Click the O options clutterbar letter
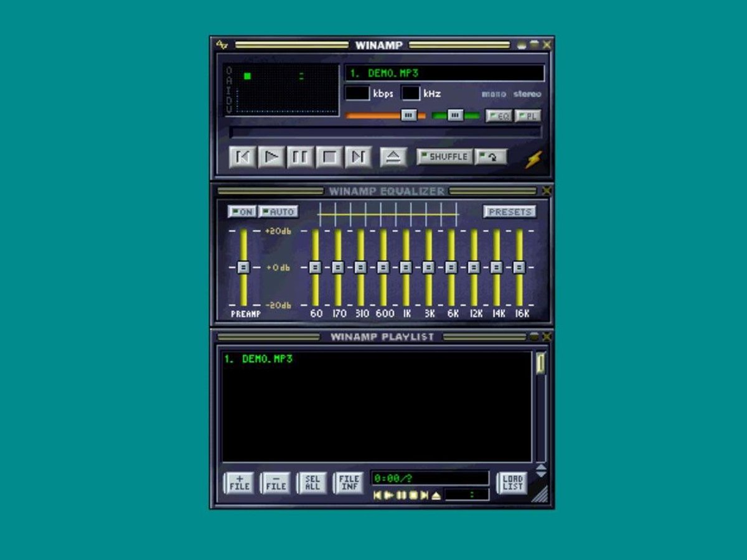The width and height of the screenshot is (747, 560). [x=229, y=71]
